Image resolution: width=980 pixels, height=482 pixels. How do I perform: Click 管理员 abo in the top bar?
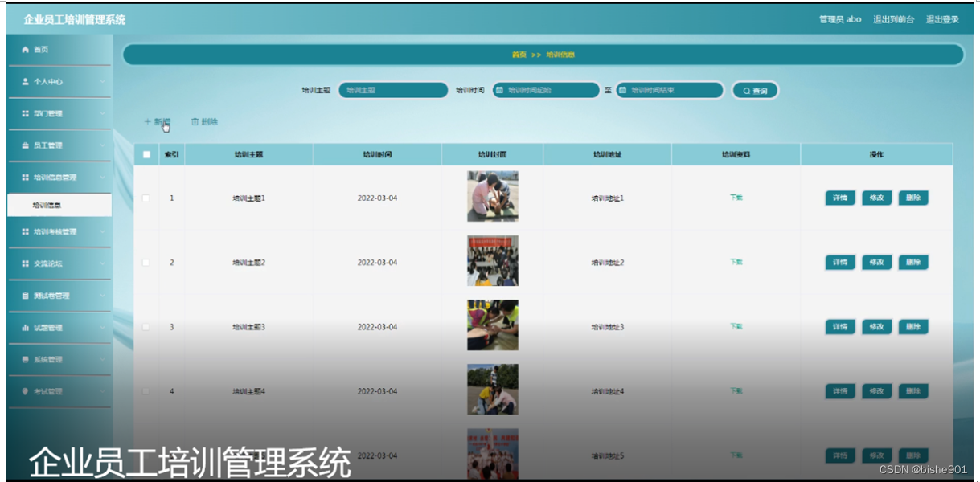[x=840, y=19]
